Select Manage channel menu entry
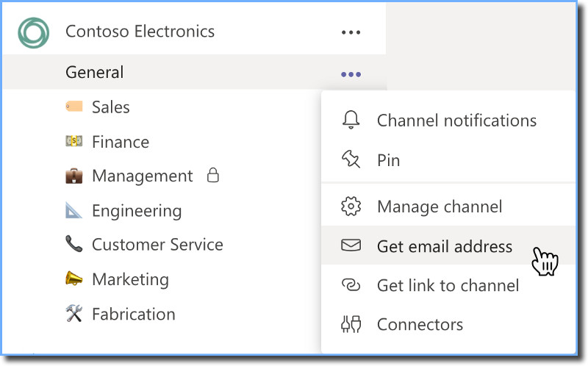The height and width of the screenshot is (366, 588). tap(440, 207)
